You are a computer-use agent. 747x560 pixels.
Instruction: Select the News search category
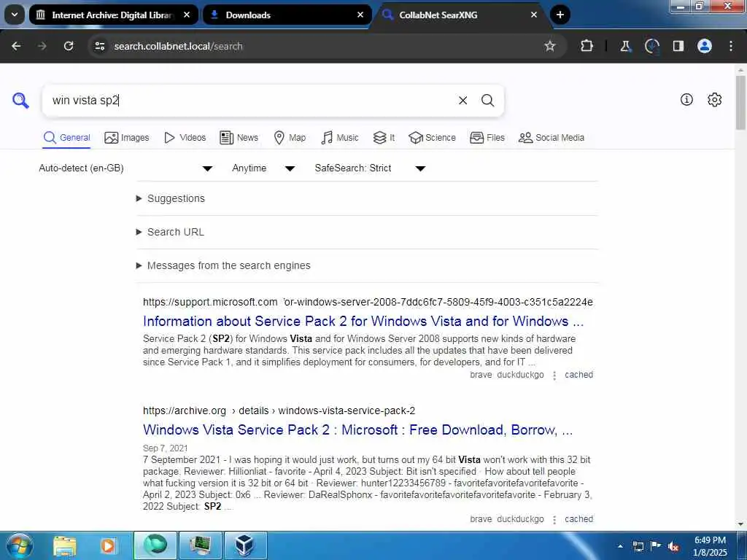tap(239, 138)
